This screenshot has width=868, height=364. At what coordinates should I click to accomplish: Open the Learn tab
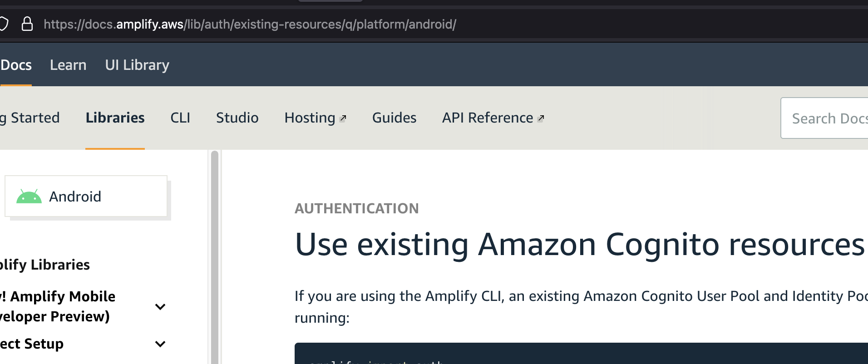68,65
